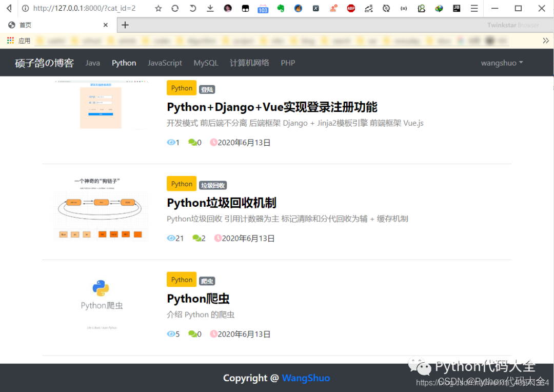Click the WangShuo footer link
This screenshot has height=392, width=554.
(x=306, y=378)
